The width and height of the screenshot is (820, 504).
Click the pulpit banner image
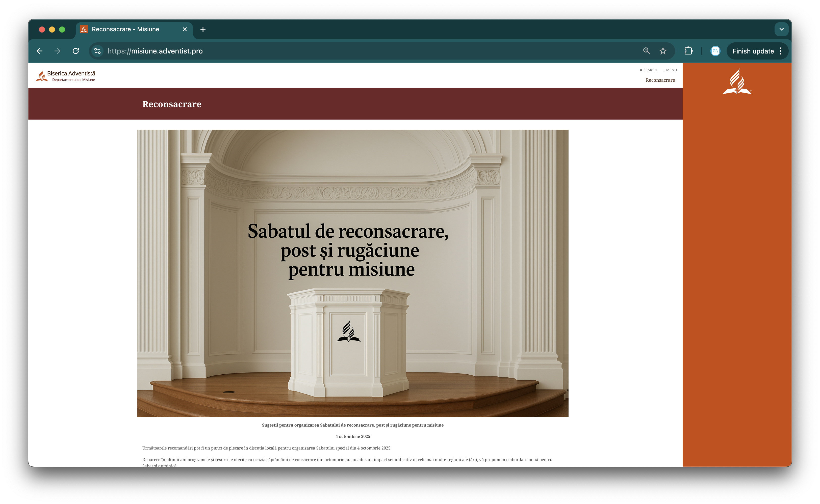[353, 273]
